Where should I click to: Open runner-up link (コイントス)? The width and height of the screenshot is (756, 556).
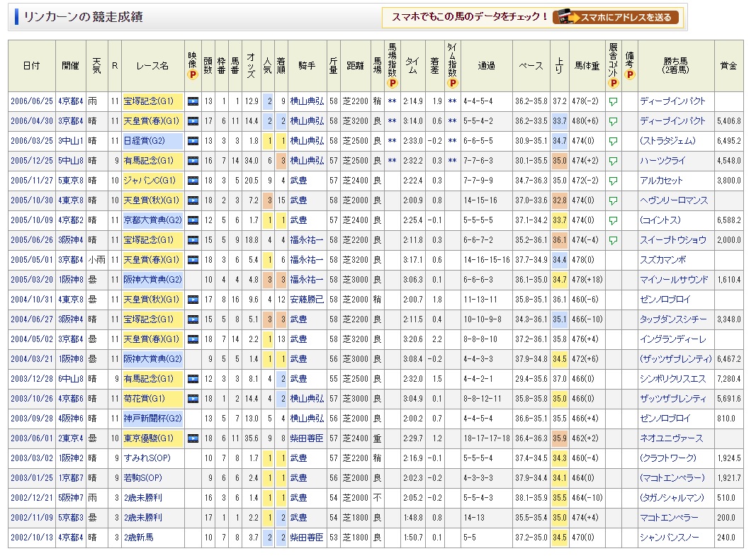[660, 220]
